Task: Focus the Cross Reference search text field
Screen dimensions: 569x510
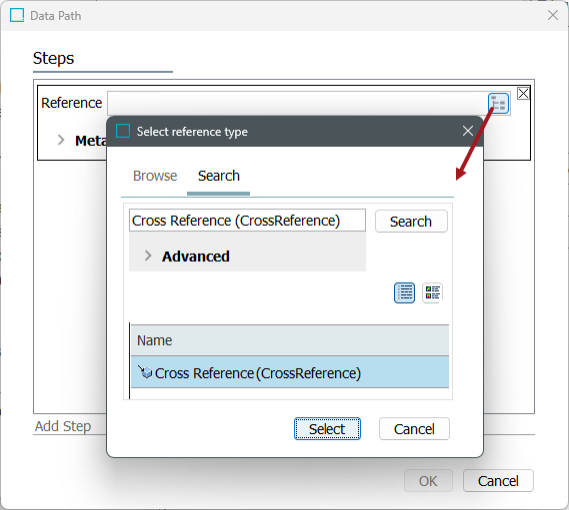Action: 247,220
